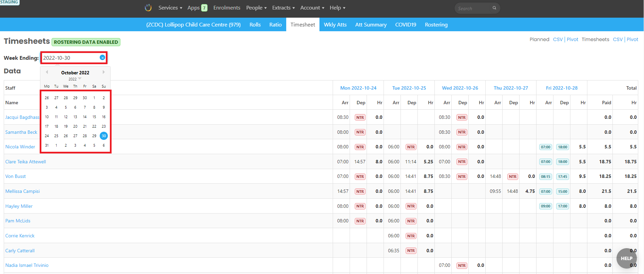Open staff member Samantha Beck
The image size is (644, 274).
click(21, 132)
